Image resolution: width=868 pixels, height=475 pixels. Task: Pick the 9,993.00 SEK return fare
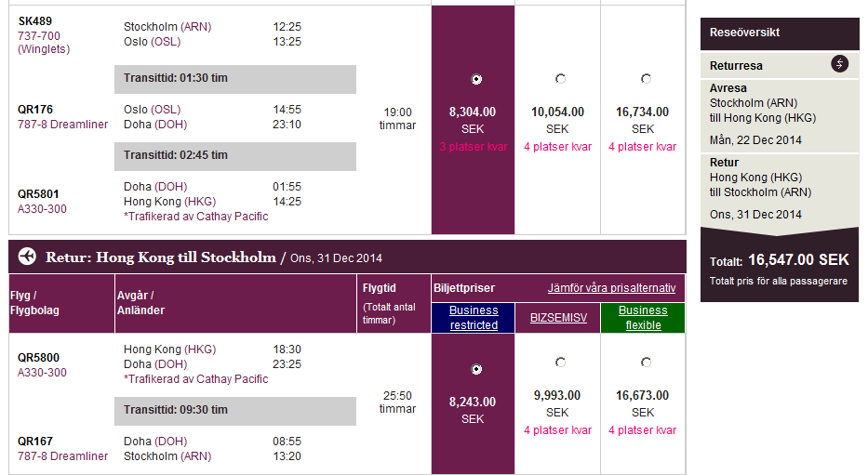click(560, 363)
